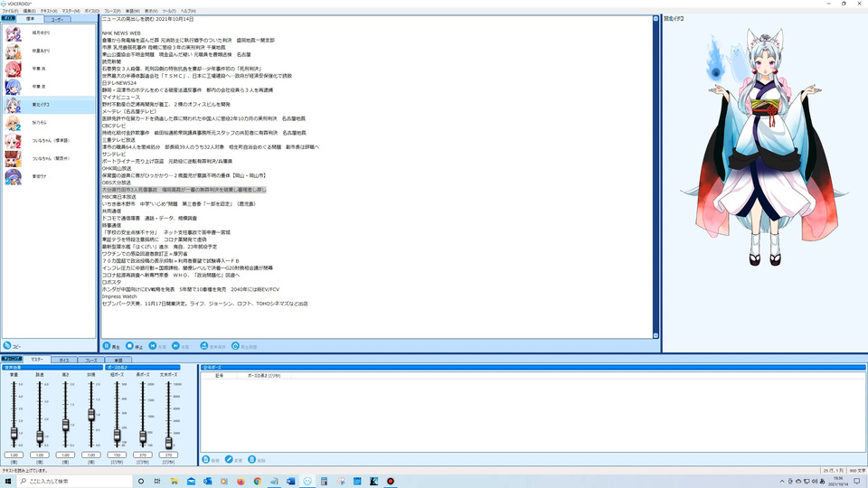Click the 記号 column header
Screen dimensions: 868x488
[220, 376]
